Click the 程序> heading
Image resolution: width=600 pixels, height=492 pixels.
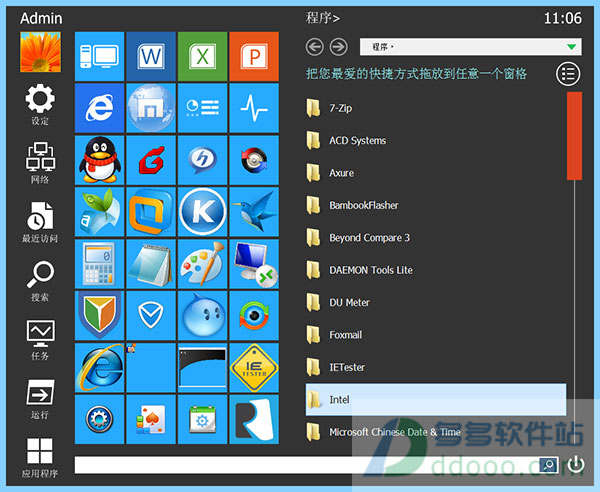[x=322, y=18]
